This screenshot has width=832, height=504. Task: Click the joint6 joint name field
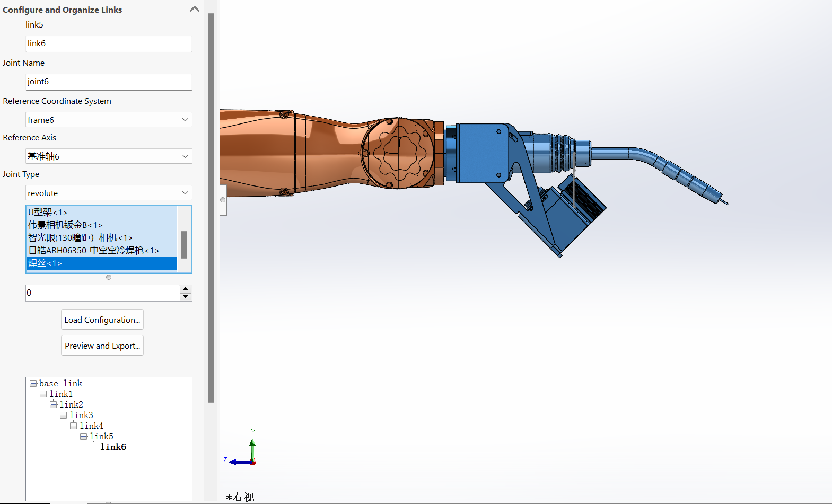point(109,82)
